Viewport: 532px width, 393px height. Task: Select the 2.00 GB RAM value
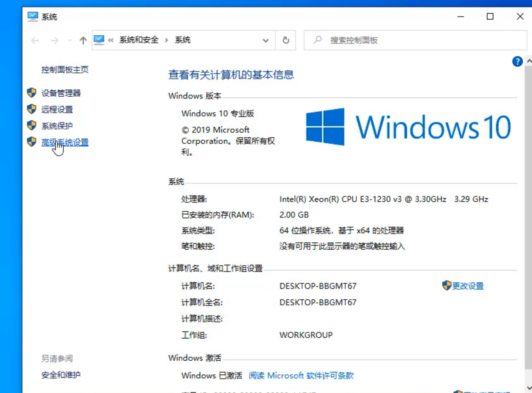click(x=294, y=215)
